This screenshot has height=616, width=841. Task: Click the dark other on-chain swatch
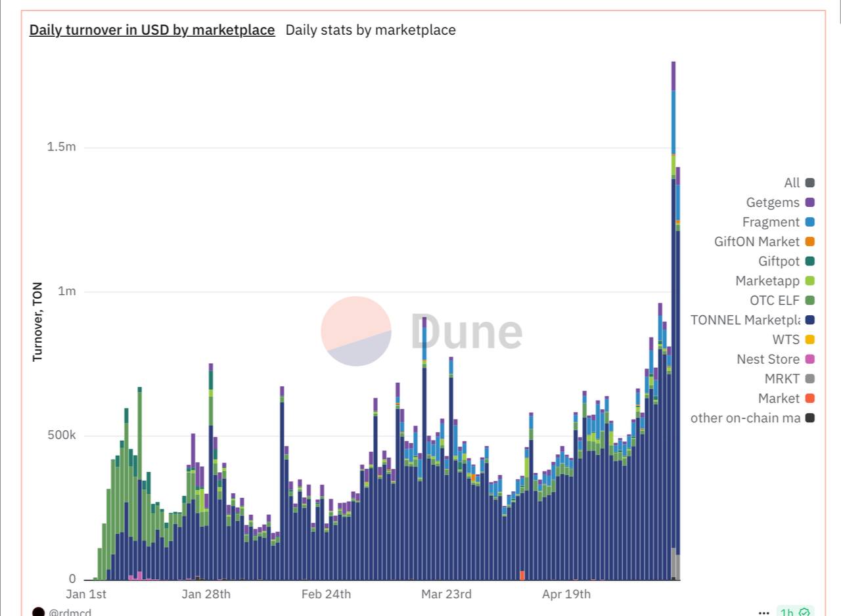[x=810, y=418]
